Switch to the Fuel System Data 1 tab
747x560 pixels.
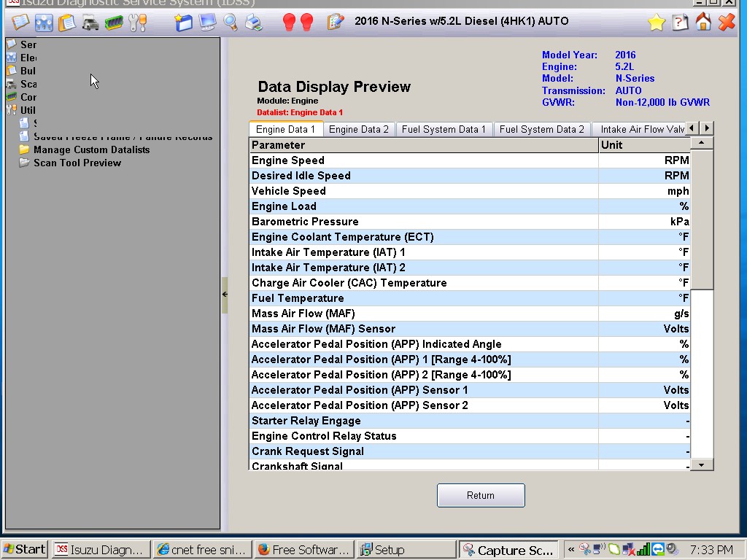(x=444, y=129)
